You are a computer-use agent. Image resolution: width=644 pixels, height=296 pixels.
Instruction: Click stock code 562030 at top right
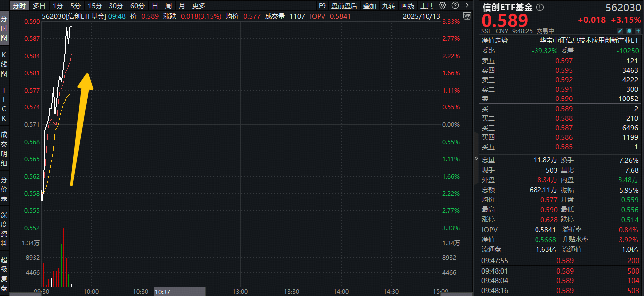coord(622,8)
